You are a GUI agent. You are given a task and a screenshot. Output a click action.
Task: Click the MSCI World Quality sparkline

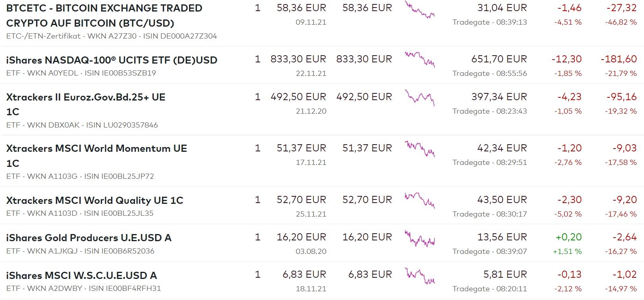pos(420,200)
